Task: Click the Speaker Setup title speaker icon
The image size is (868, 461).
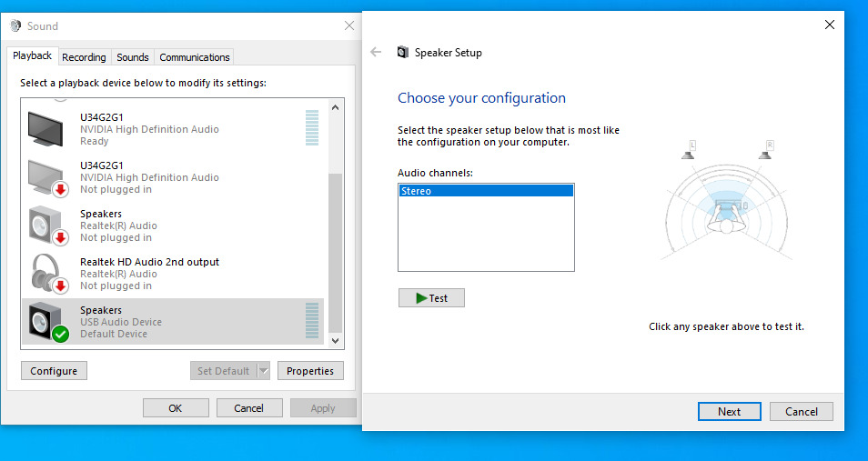Action: tap(403, 53)
